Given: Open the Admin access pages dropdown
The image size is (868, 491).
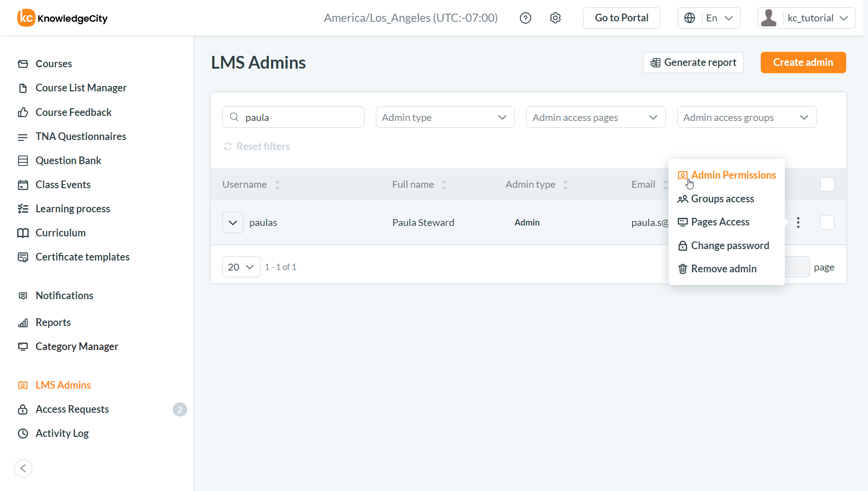Looking at the screenshot, I should 595,117.
